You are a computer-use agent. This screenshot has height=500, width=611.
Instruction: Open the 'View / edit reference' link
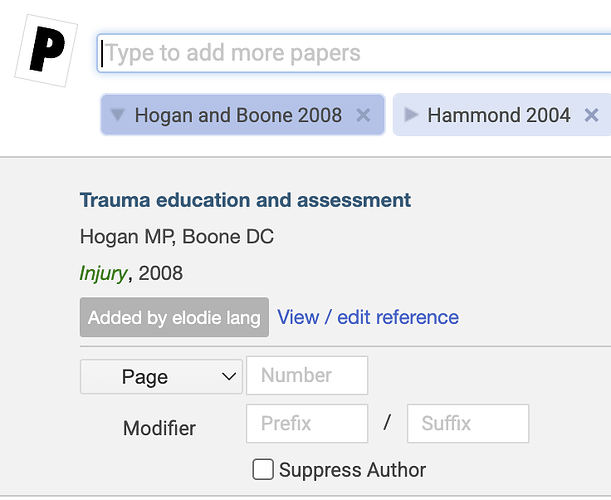[x=368, y=318]
